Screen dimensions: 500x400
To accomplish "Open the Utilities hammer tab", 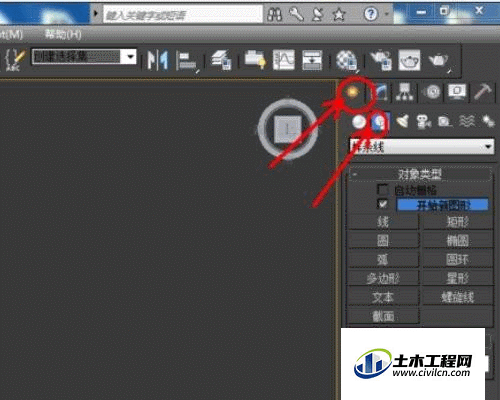I will click(483, 92).
